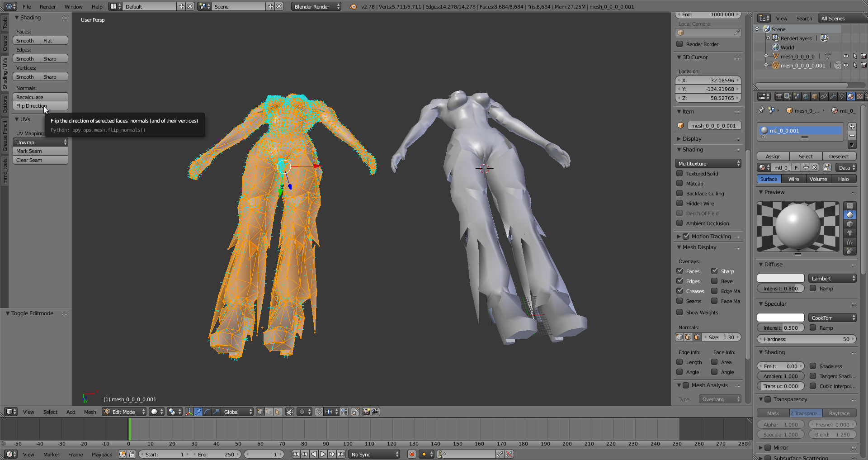Open the Edit Mode dropdown
Screen dimensions: 868x460
124,412
